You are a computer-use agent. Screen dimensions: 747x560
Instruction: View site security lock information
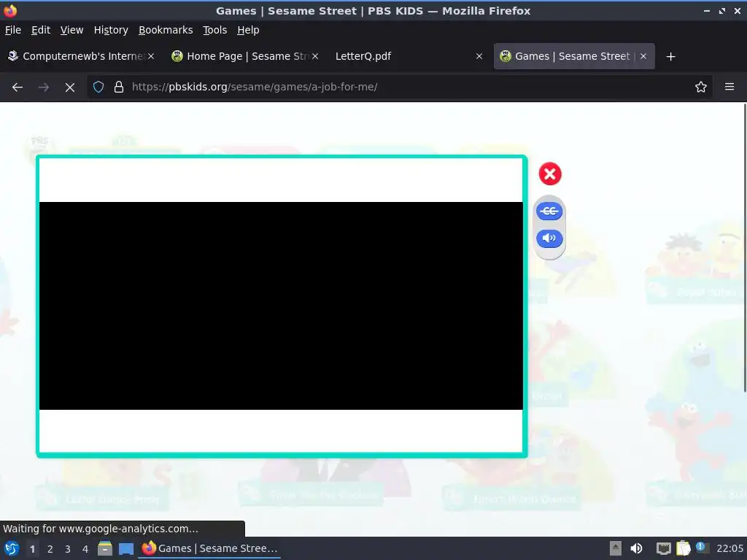(119, 87)
